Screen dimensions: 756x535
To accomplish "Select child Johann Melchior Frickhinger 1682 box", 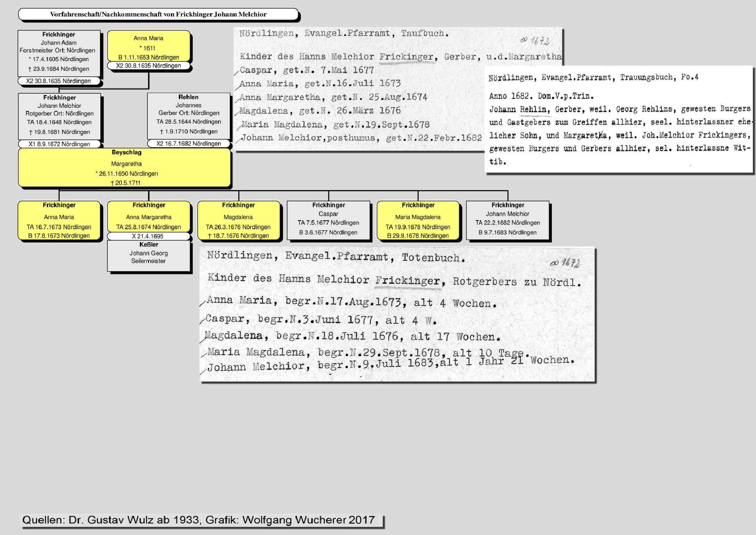I will point(507,220).
